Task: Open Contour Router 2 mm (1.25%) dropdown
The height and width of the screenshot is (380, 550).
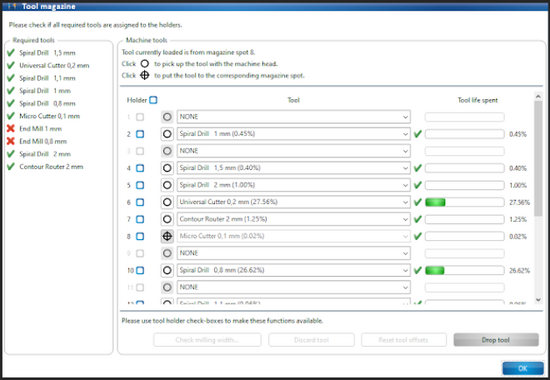Action: [x=294, y=219]
